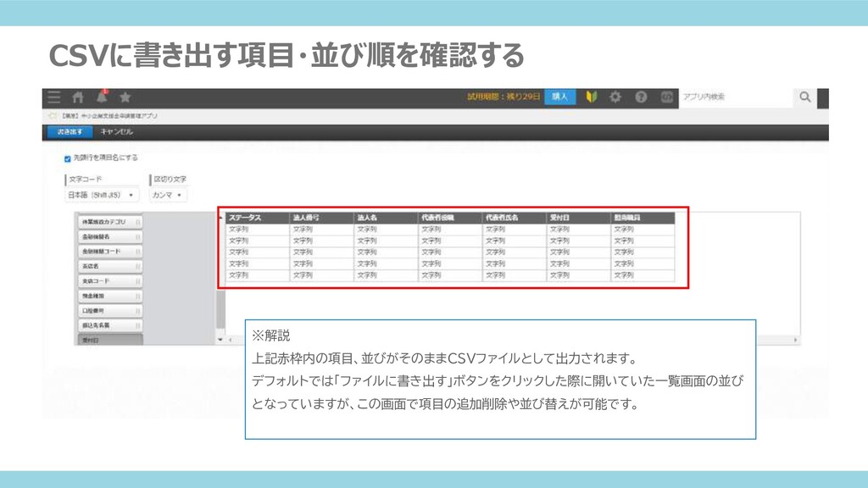Click the 購入 button
Image resolution: width=868 pixels, height=488 pixels.
coord(559,97)
